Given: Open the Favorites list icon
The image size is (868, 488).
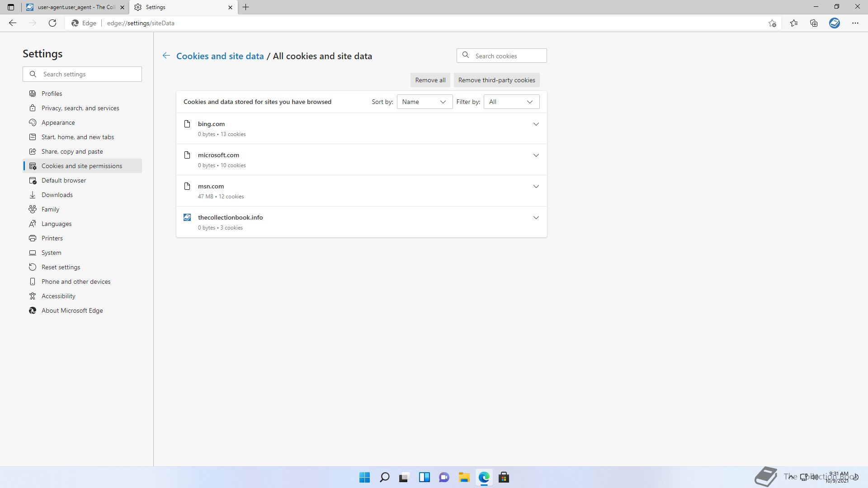Looking at the screenshot, I should (x=794, y=23).
